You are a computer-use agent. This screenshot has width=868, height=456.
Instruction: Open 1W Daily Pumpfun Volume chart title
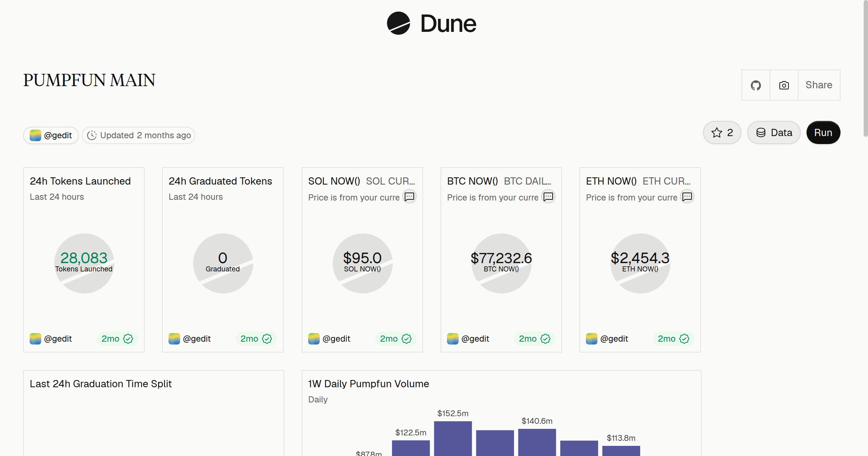[x=369, y=384]
